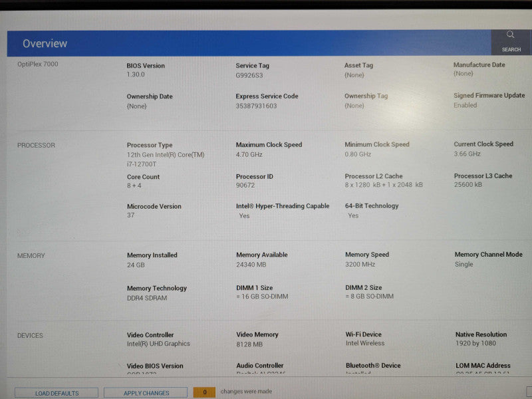
Task: Select Video Memory 8128 MB
Action: pos(249,344)
